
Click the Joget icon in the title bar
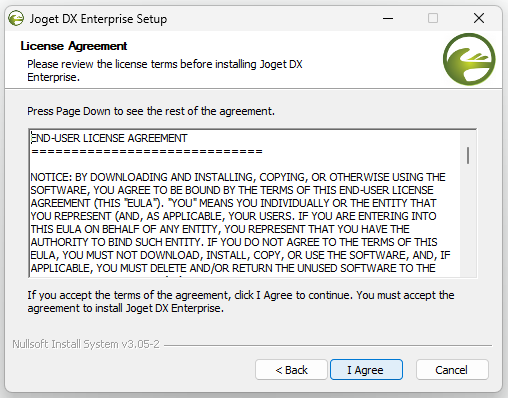click(16, 18)
